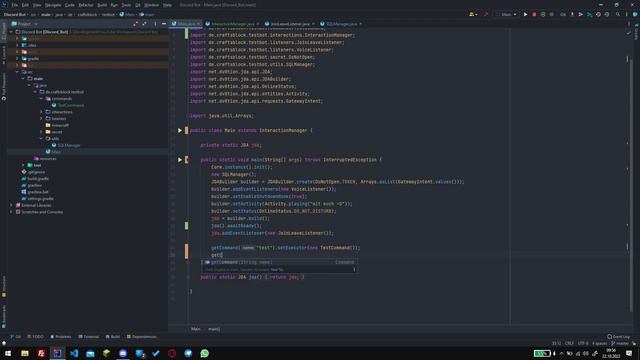The width and height of the screenshot is (640, 360).
Task: Open the Navigate menu
Action: 53,5
